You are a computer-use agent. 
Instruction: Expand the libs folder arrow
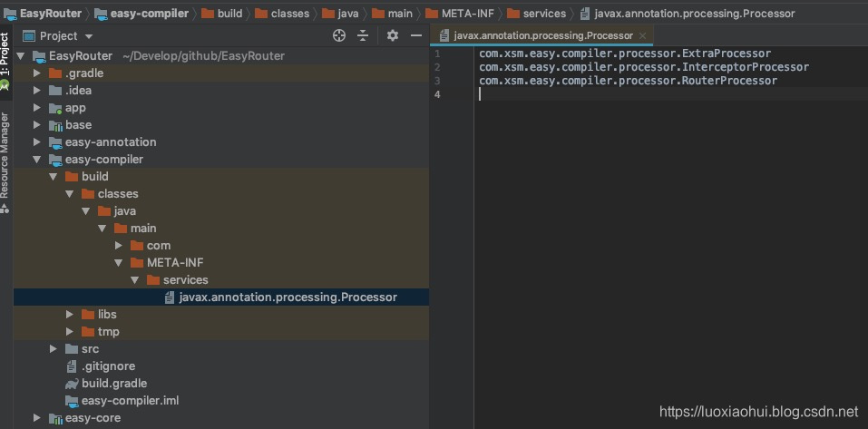pos(69,315)
